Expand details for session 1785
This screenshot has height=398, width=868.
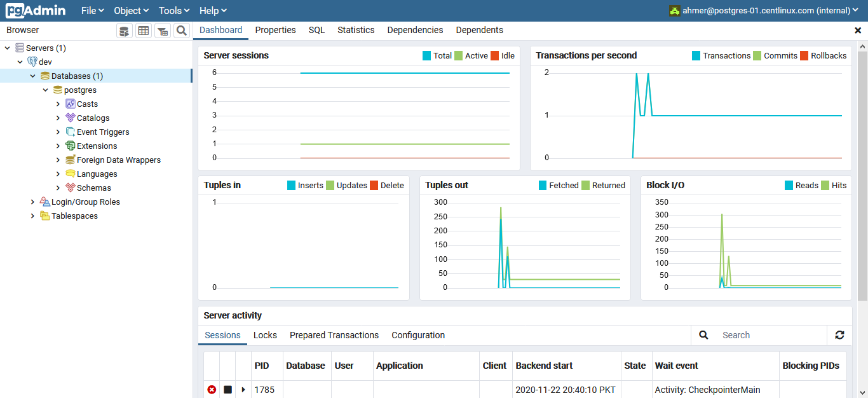click(243, 389)
